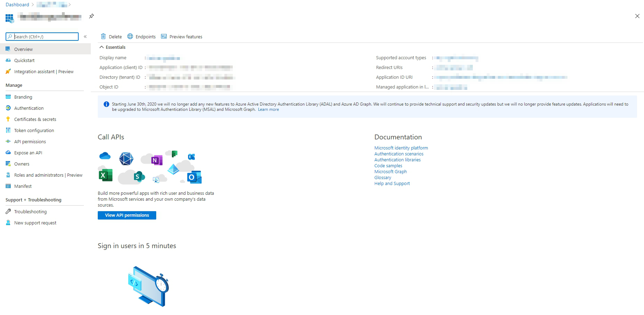This screenshot has height=315, width=644.
Task: Click Roles and administrators icon
Action: pos(8,175)
